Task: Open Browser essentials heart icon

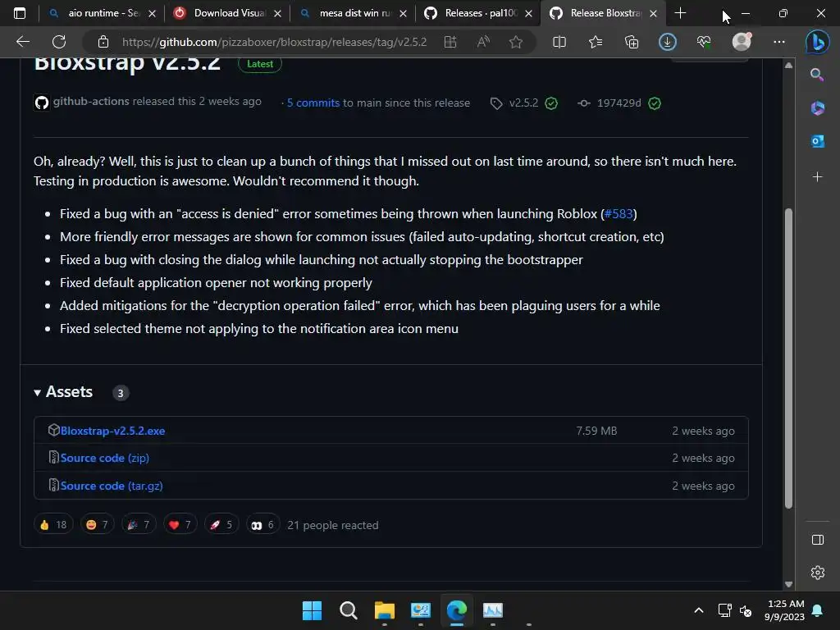Action: 704,42
